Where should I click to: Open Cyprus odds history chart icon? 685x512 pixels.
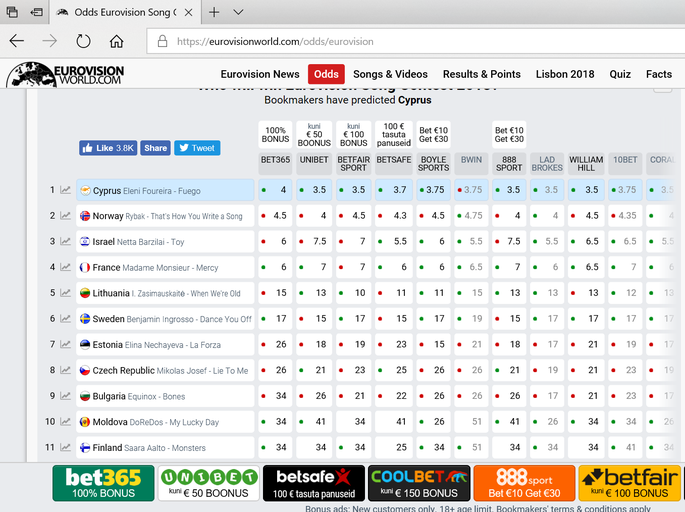65,190
